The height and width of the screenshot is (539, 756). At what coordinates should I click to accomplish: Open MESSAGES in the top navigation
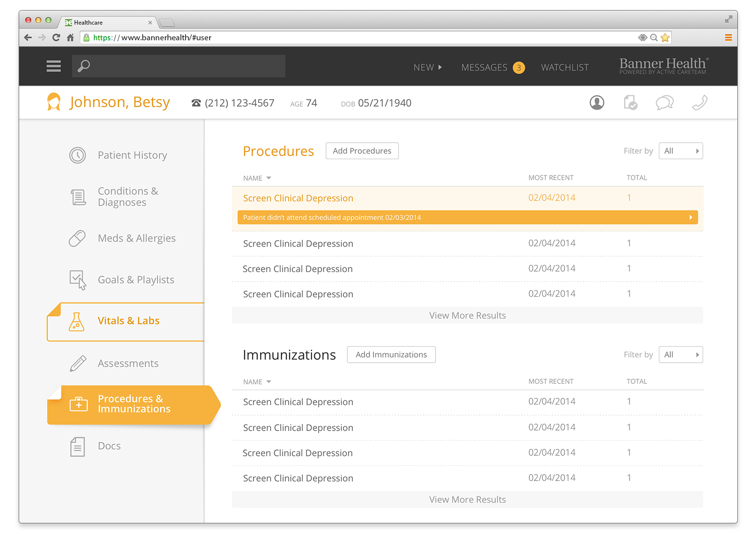(484, 68)
